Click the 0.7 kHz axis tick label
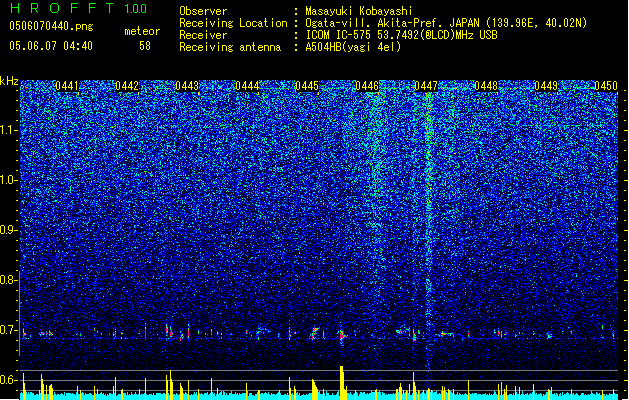This screenshot has width=629, height=400. point(9,330)
